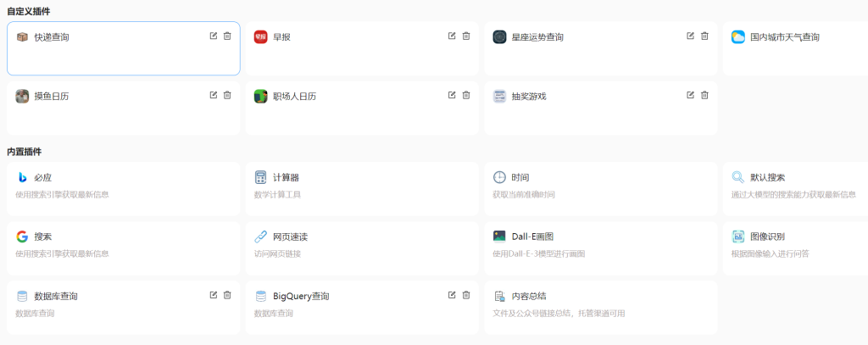
Task: Delete the 早报 plugin
Action: point(466,36)
